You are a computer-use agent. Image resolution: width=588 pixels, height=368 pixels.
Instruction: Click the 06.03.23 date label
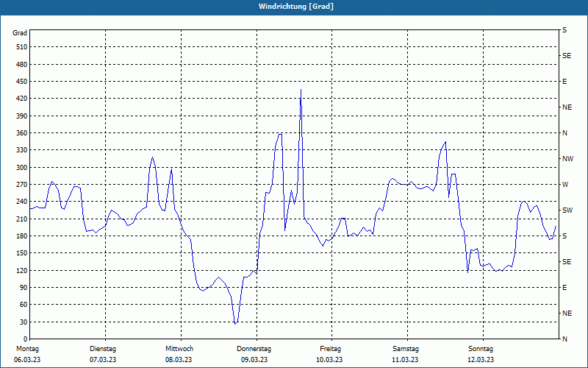(27, 360)
